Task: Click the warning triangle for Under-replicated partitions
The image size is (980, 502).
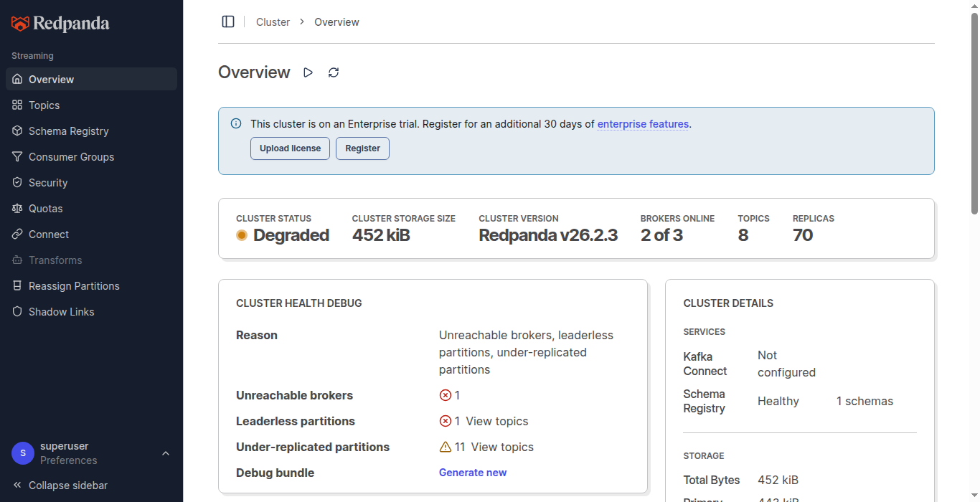Action: pos(445,447)
